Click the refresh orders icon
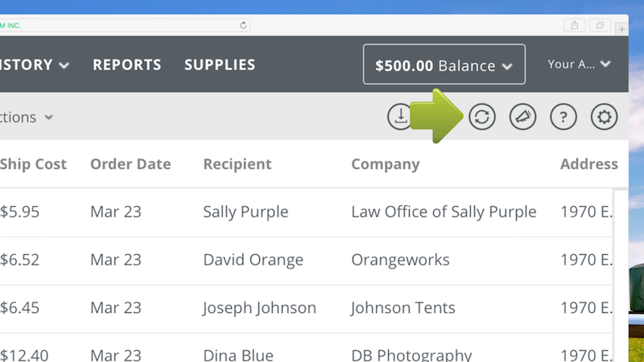This screenshot has height=362, width=644. pyautogui.click(x=481, y=117)
